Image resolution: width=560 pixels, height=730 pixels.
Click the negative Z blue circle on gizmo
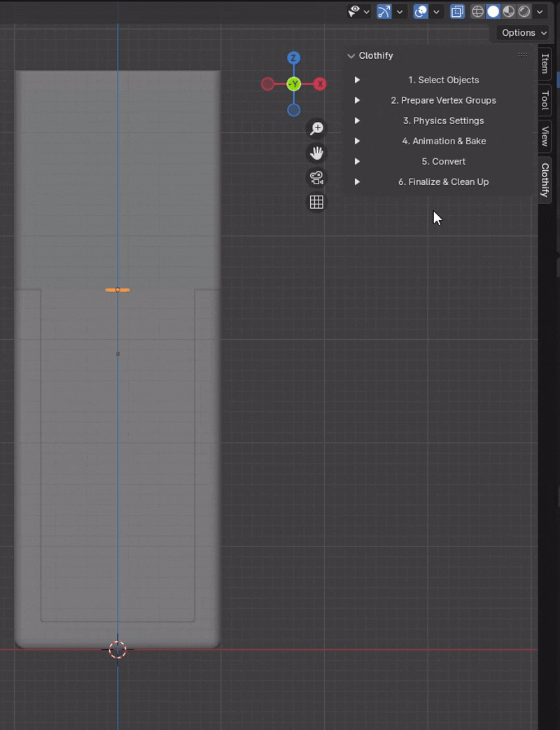pos(293,110)
